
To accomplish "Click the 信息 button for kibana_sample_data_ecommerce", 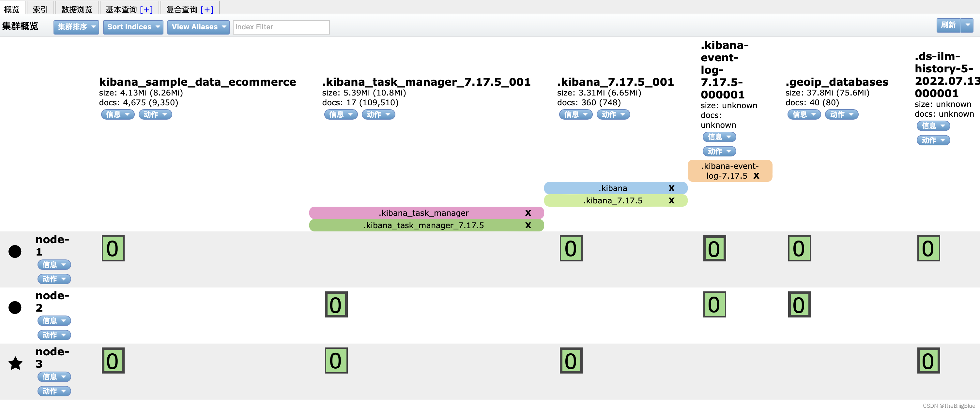I will click(x=115, y=114).
